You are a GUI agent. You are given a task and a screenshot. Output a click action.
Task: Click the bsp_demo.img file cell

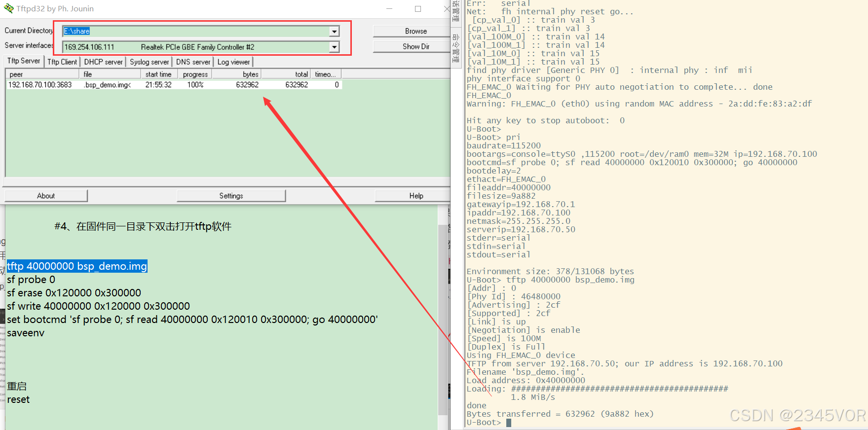coord(107,85)
